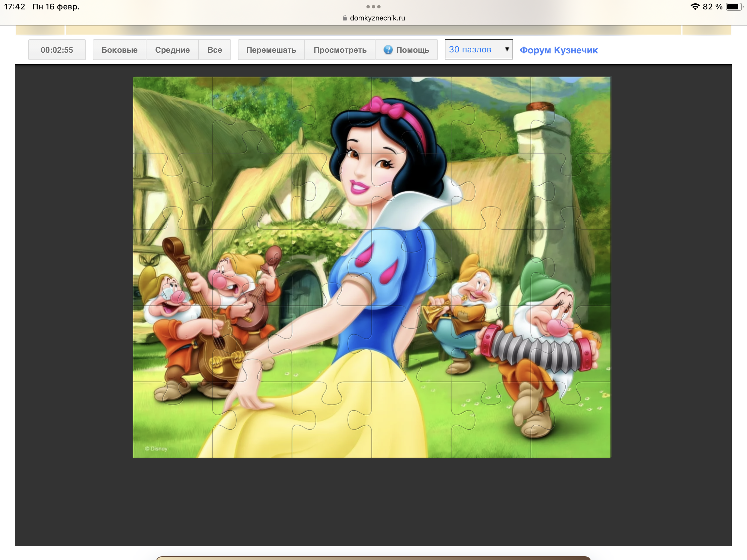Click the 00:02:55 timer button
This screenshot has width=747, height=560.
(x=57, y=50)
